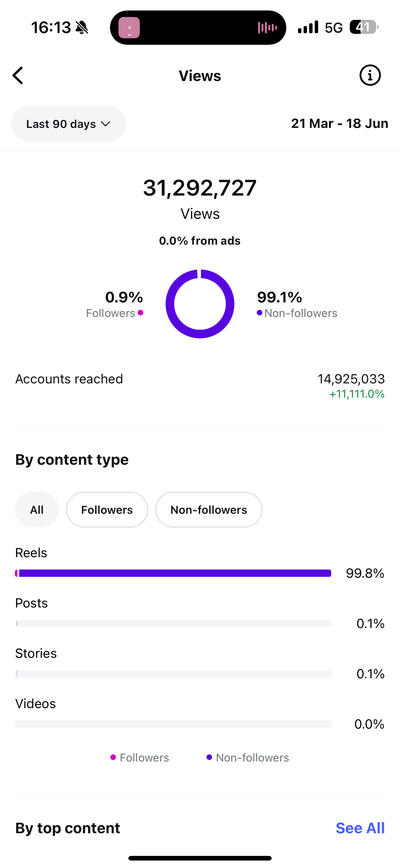Screen dimensions: 400x868
Task: Tap the home indicator bar
Action: coord(200,858)
